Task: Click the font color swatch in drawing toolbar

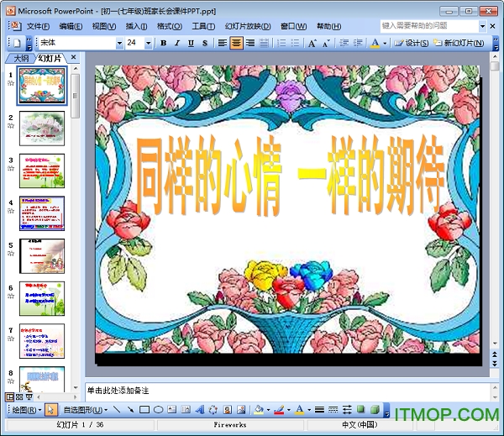Action: (299, 410)
